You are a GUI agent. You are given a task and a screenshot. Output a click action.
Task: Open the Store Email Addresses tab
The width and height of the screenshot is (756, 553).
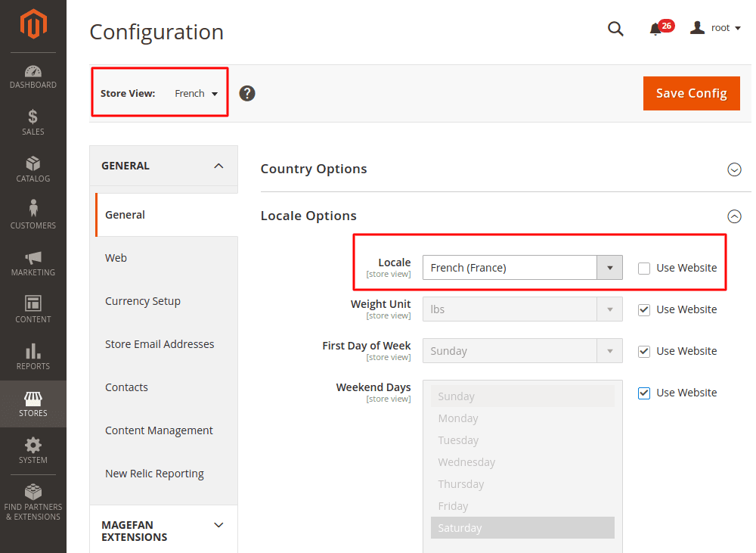click(160, 344)
